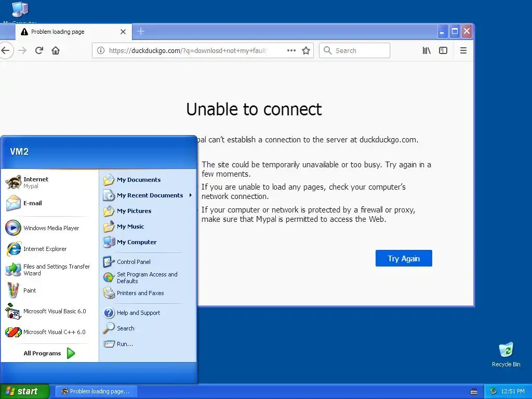Expand the My Recent Documents submenu
This screenshot has height=399, width=532.
coord(148,195)
